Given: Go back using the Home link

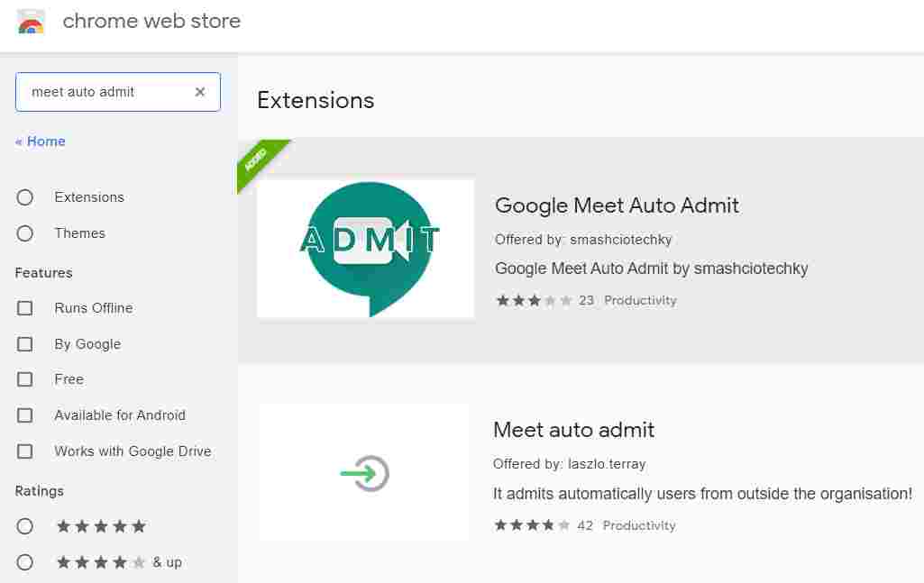Looking at the screenshot, I should tap(41, 141).
